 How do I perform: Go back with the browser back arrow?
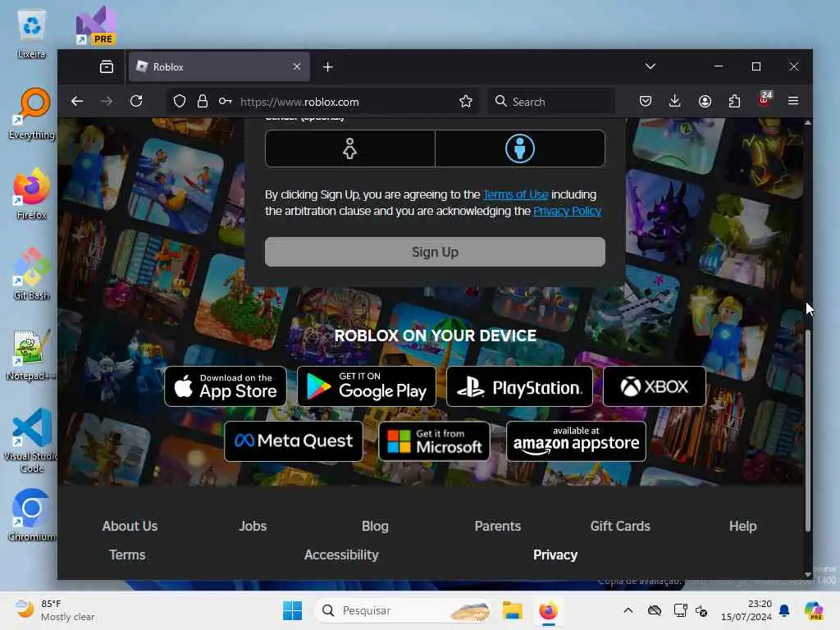click(x=77, y=101)
